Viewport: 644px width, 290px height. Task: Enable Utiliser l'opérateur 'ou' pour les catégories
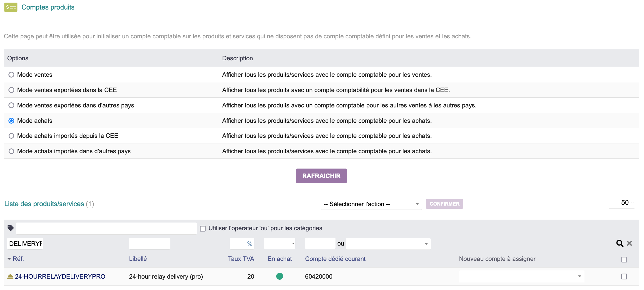(203, 228)
